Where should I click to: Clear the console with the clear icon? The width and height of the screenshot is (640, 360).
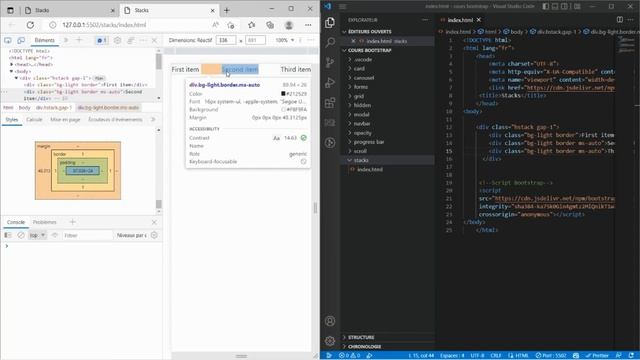[21, 235]
